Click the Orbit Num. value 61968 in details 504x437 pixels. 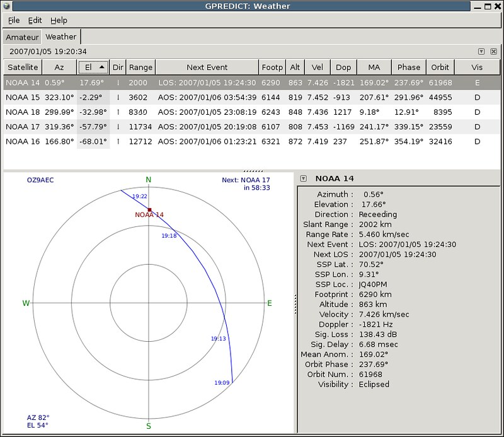[370, 374]
